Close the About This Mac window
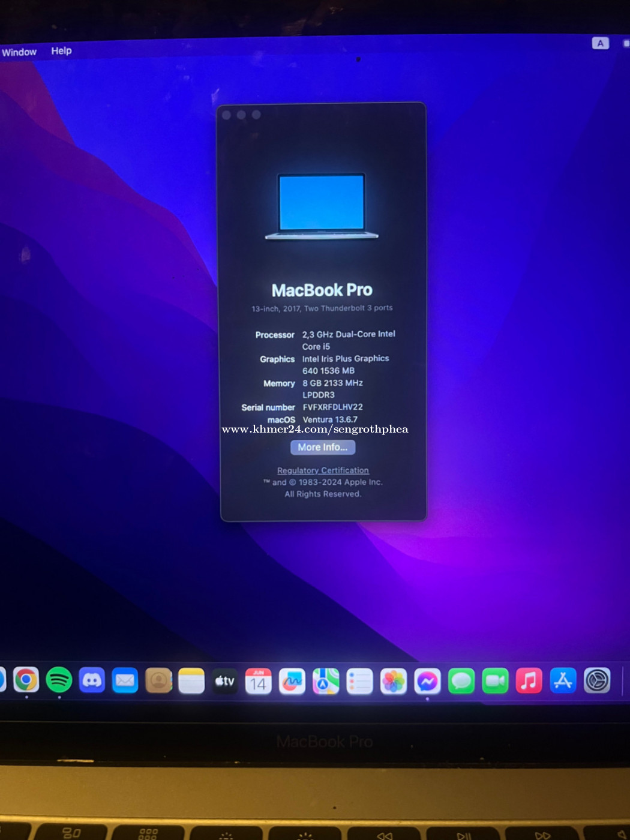Image resolution: width=630 pixels, height=840 pixels. (226, 115)
